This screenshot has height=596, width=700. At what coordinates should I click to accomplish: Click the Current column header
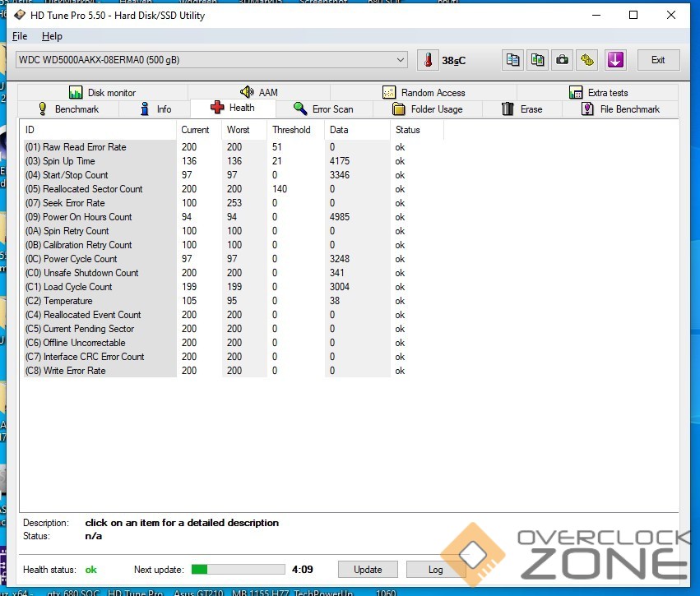(199, 130)
